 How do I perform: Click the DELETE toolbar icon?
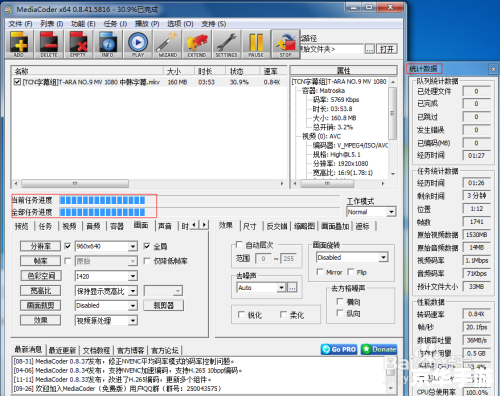click(x=49, y=44)
